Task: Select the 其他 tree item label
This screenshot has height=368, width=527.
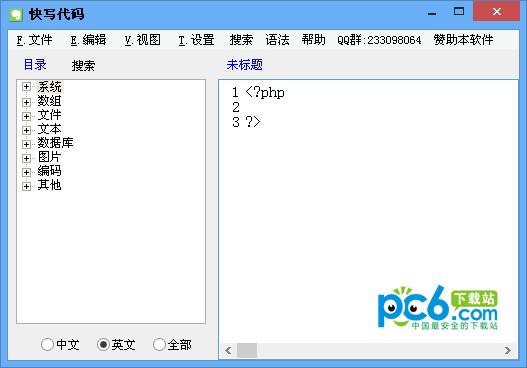Action: click(x=49, y=185)
